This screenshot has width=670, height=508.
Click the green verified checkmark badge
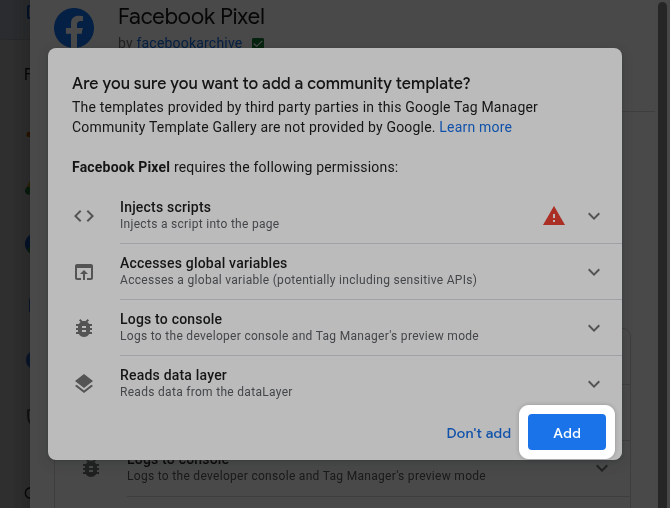pos(258,43)
